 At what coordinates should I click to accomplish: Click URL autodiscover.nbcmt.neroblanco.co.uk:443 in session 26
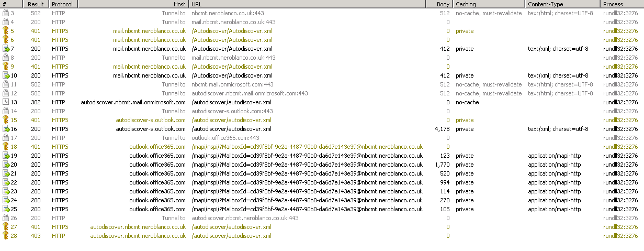pyautogui.click(x=245, y=218)
